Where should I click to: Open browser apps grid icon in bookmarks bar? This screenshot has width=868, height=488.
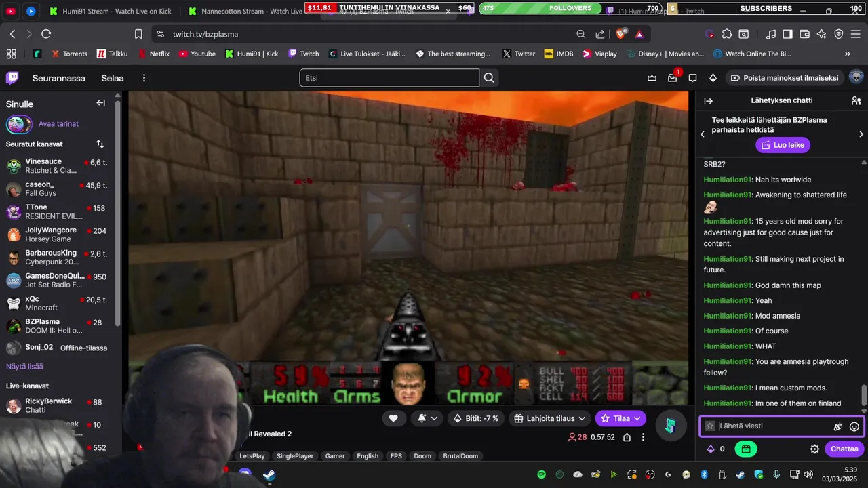[11, 54]
